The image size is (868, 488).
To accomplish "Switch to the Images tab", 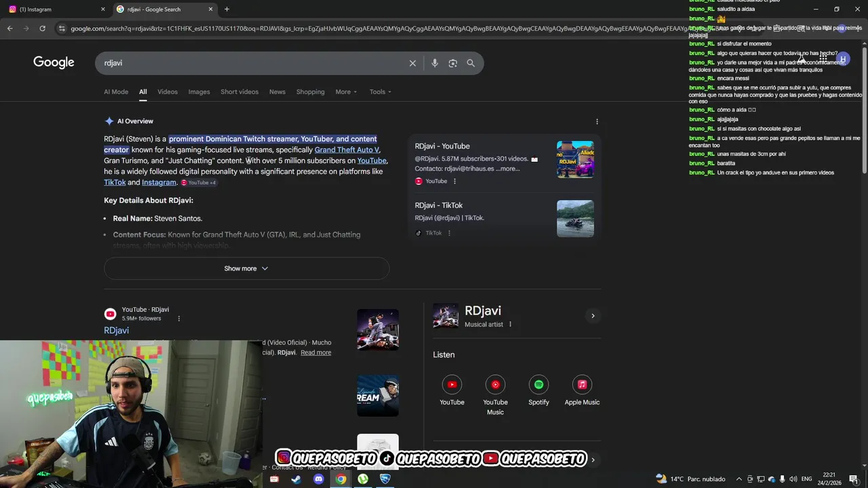I will point(199,92).
